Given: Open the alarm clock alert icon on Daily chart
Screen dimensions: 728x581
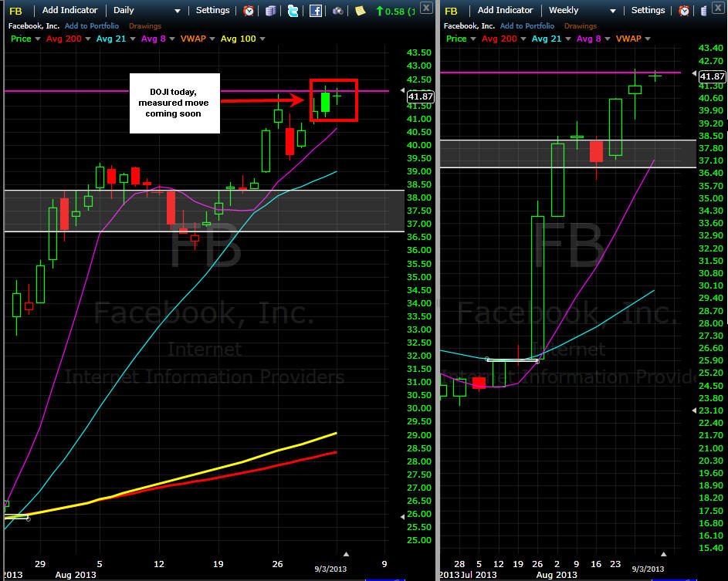Looking at the screenshot, I should [249, 10].
